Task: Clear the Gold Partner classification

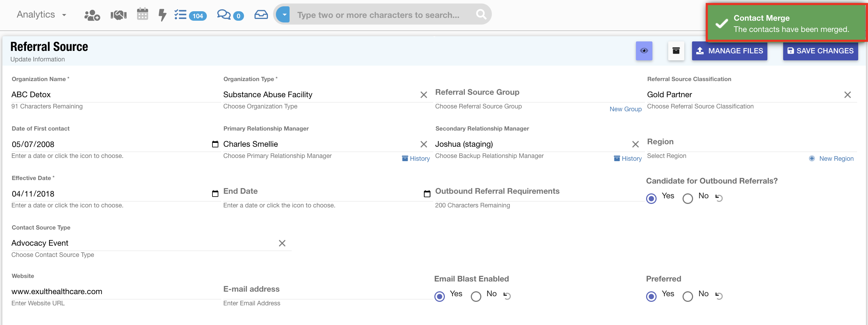Action: pyautogui.click(x=847, y=95)
